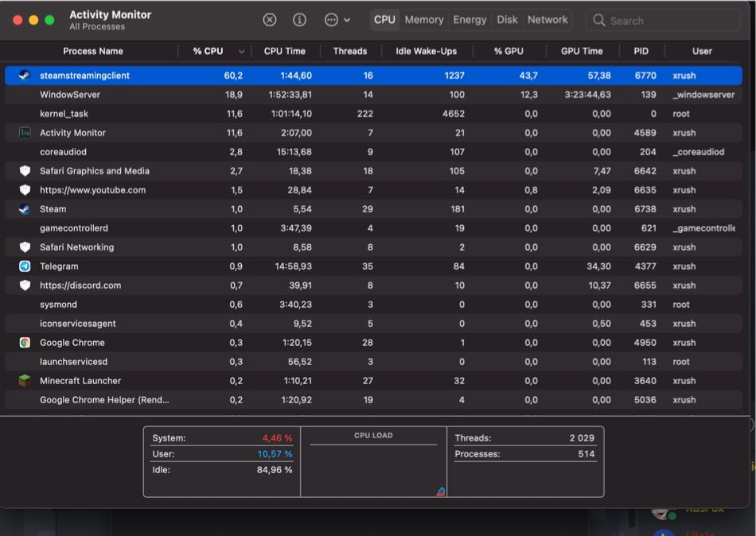Click the Activity Monitor row icon

(25, 133)
